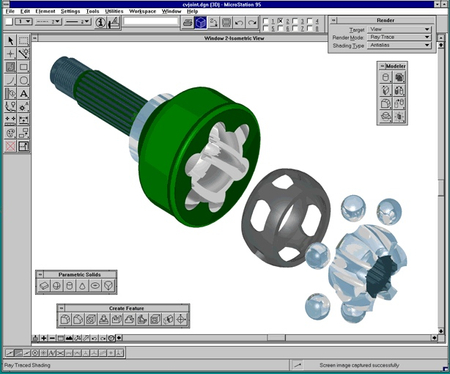450x374 pixels.
Task: Enable the view 4 checkbox
Action: 310,21
